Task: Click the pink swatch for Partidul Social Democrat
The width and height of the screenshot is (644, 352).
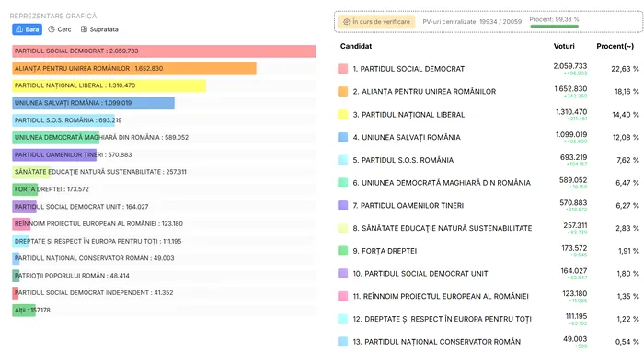Action: (342, 69)
